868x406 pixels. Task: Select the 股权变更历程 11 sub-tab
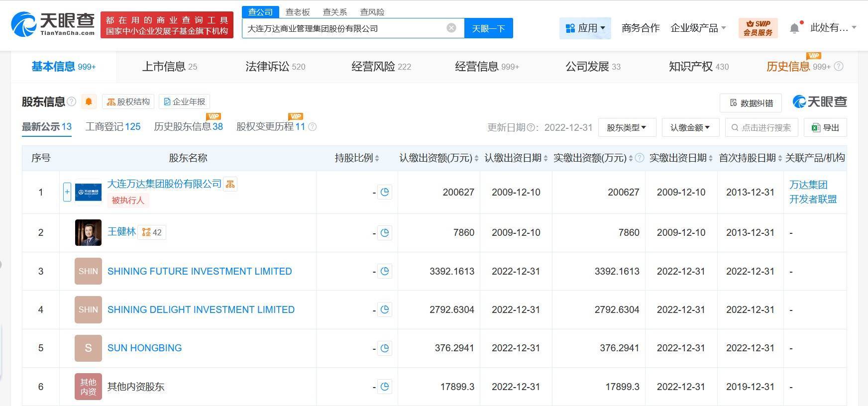(x=270, y=126)
